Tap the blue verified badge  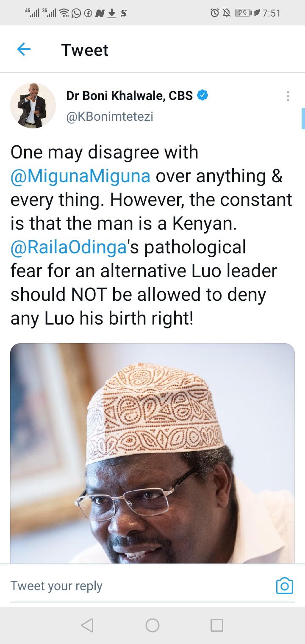pos(203,96)
